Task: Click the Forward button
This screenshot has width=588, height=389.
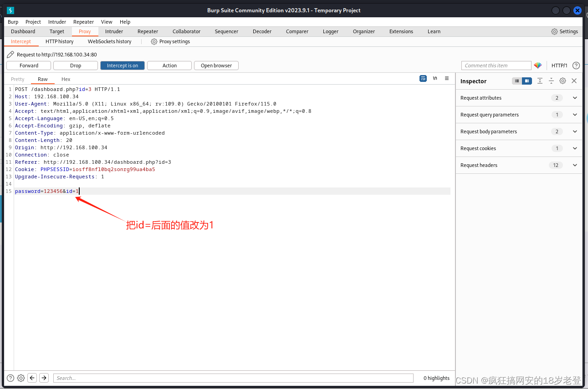Action: [x=29, y=66]
